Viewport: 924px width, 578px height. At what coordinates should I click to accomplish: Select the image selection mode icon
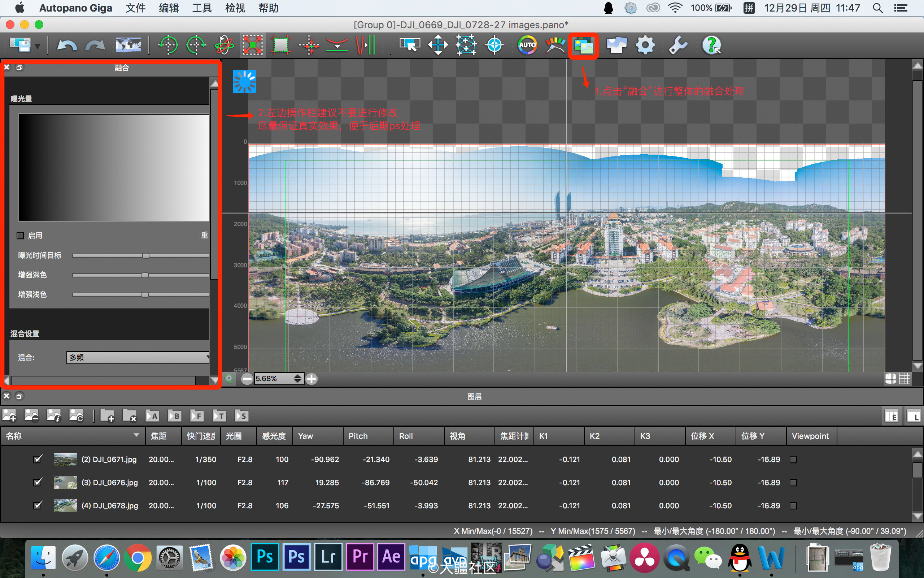coord(410,45)
